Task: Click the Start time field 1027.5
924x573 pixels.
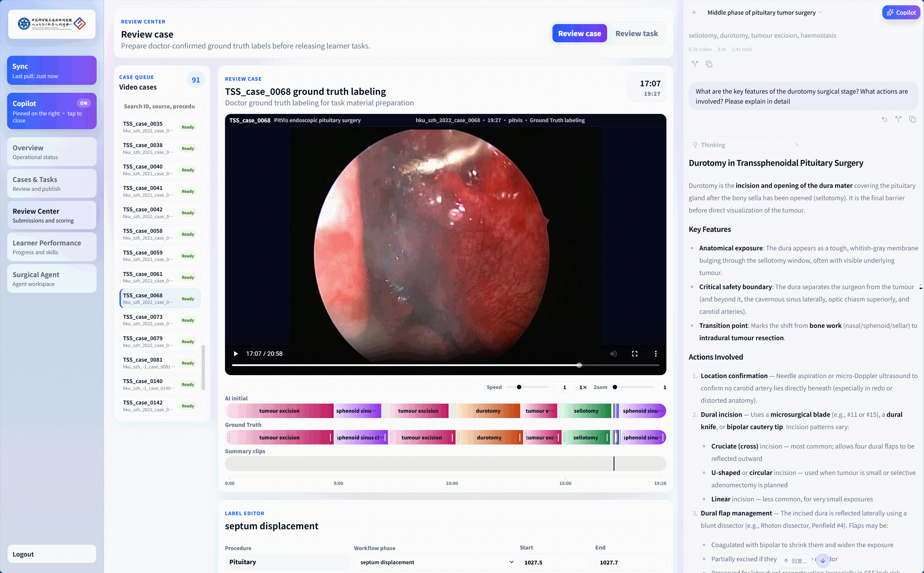Action: [x=555, y=562]
